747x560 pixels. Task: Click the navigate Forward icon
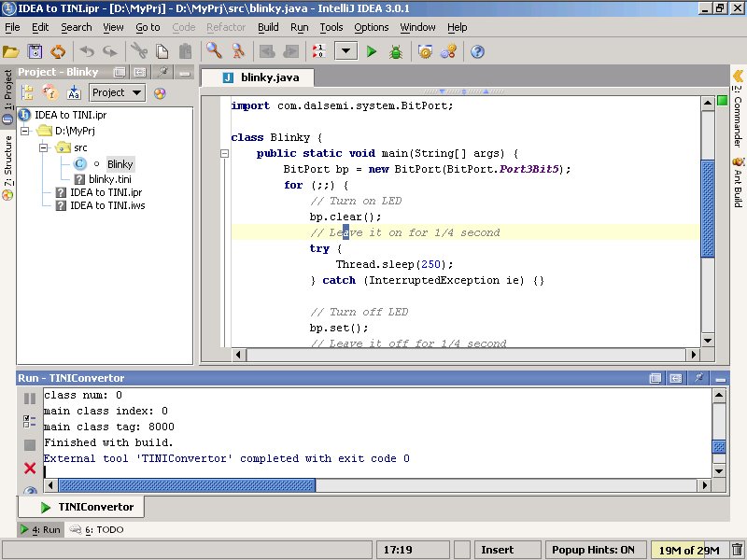290,51
